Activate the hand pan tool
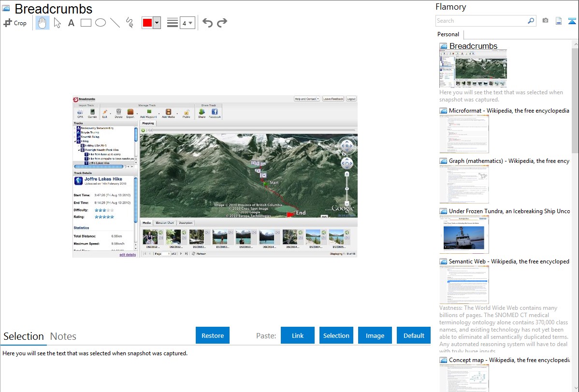This screenshot has height=392, width=579. (42, 23)
